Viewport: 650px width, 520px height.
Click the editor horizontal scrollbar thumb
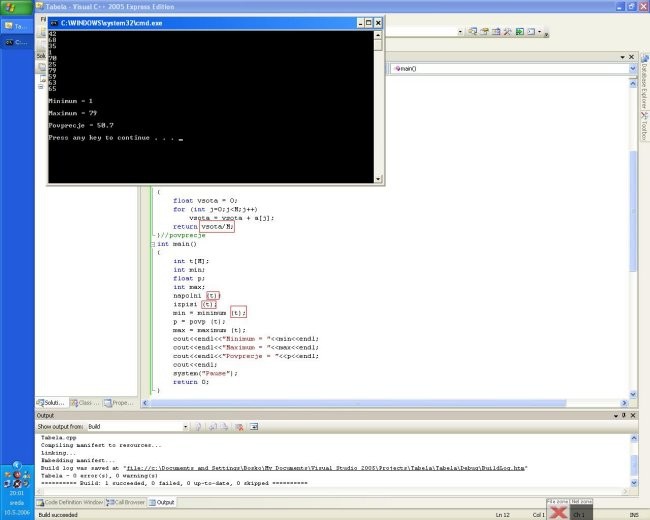click(x=358, y=403)
